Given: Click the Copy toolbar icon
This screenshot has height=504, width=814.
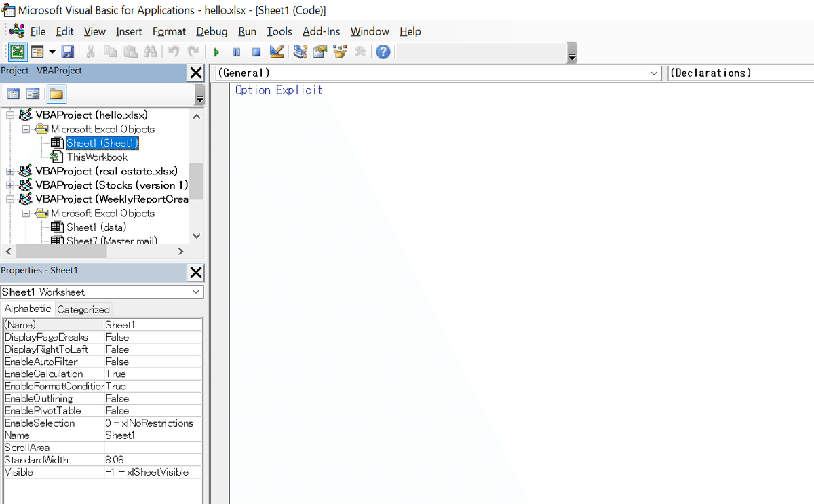Looking at the screenshot, I should (x=111, y=52).
